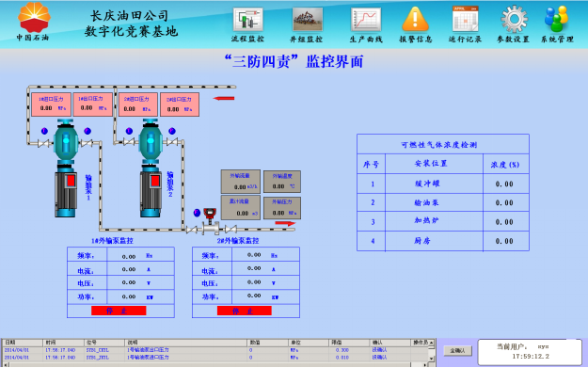The width and height of the screenshot is (588, 368).
Task: Click alarm list scrollbar up arrow
Action: click(431, 343)
